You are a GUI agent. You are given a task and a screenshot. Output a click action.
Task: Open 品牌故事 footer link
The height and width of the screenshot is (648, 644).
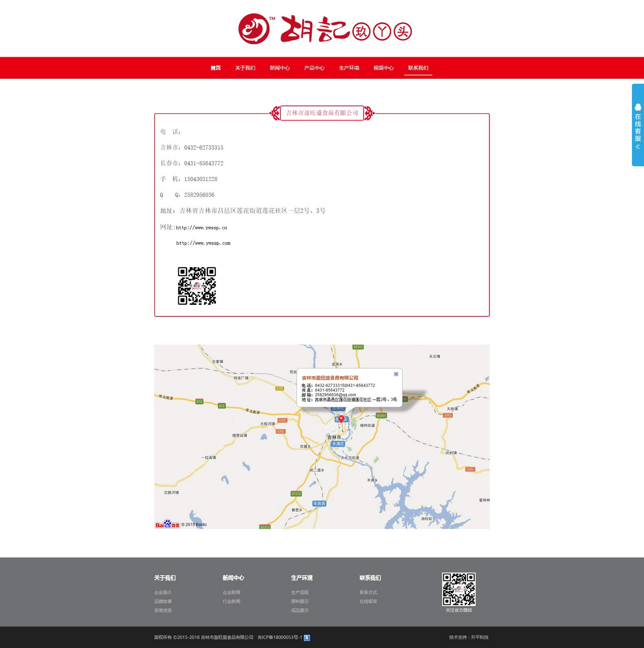pos(163,601)
